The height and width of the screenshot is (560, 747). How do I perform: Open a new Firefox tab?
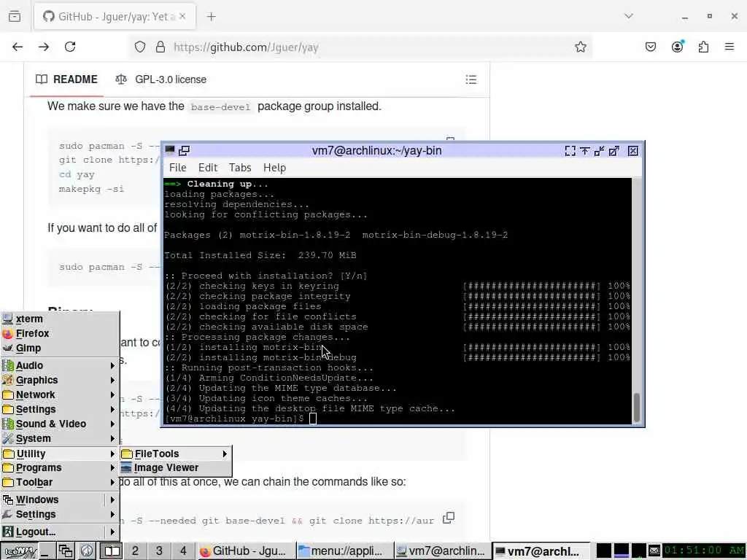tap(211, 17)
